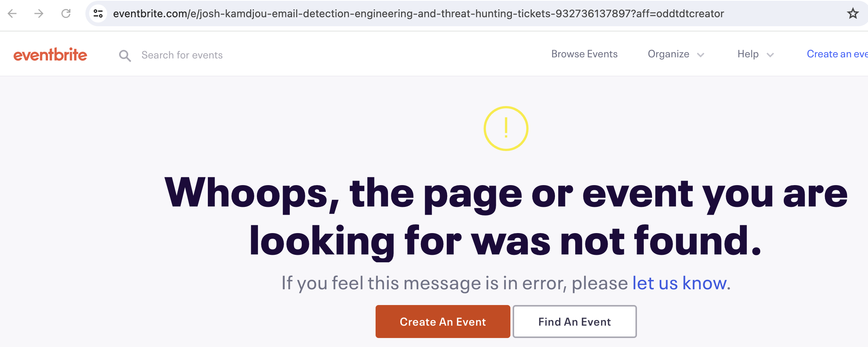Click the Eventbrite logo

(x=50, y=55)
